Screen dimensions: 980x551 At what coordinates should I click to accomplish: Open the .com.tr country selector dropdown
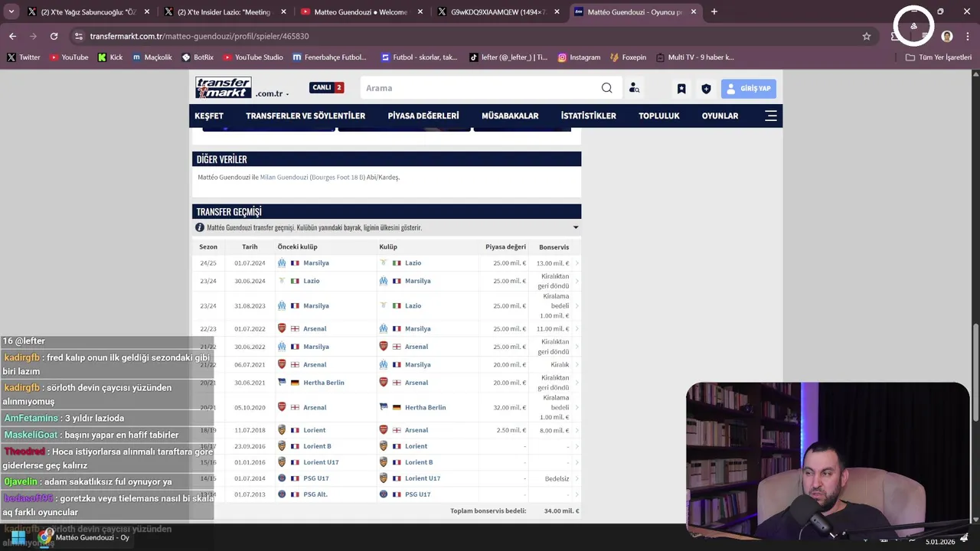pos(273,93)
